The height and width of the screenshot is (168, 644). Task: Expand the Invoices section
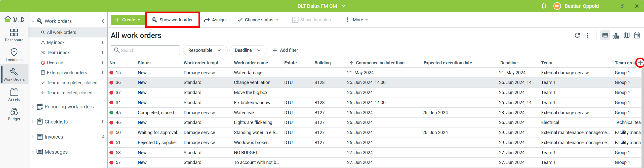[x=33, y=137]
